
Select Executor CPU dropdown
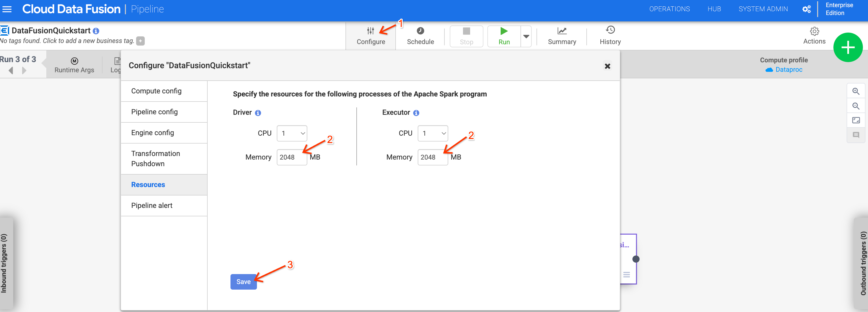tap(432, 133)
